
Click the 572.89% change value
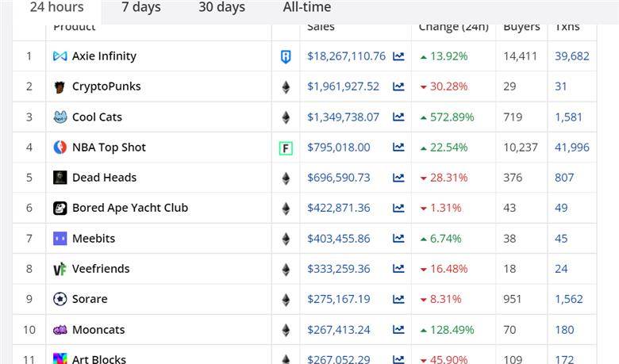(452, 117)
